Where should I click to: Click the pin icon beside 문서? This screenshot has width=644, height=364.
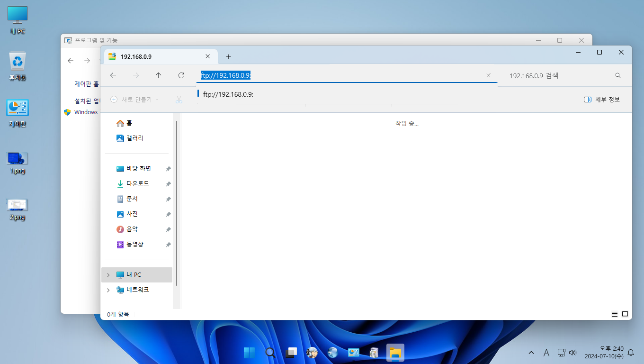pyautogui.click(x=168, y=199)
